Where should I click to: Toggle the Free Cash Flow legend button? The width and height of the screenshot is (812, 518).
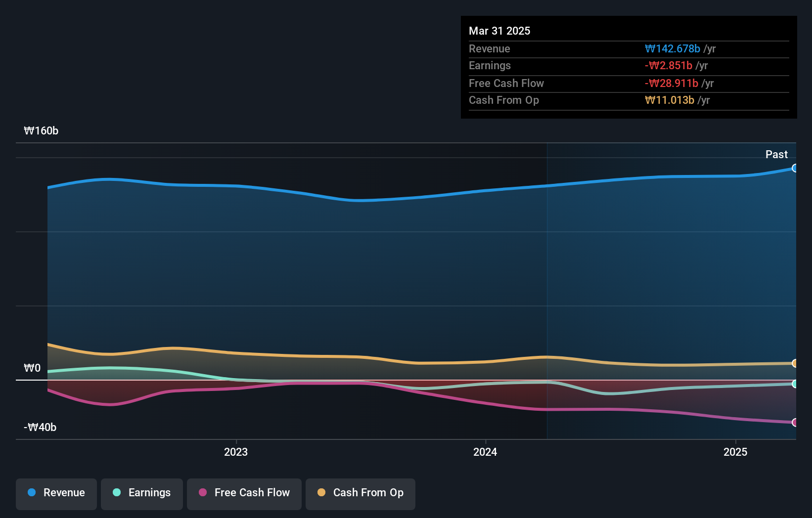[x=244, y=494]
